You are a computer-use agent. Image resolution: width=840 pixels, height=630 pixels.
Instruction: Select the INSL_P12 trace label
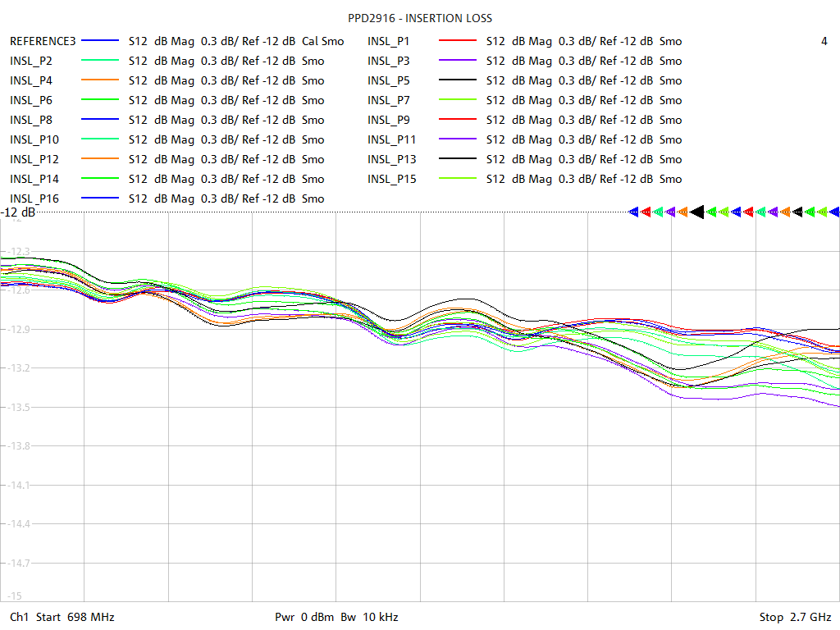coord(34,160)
